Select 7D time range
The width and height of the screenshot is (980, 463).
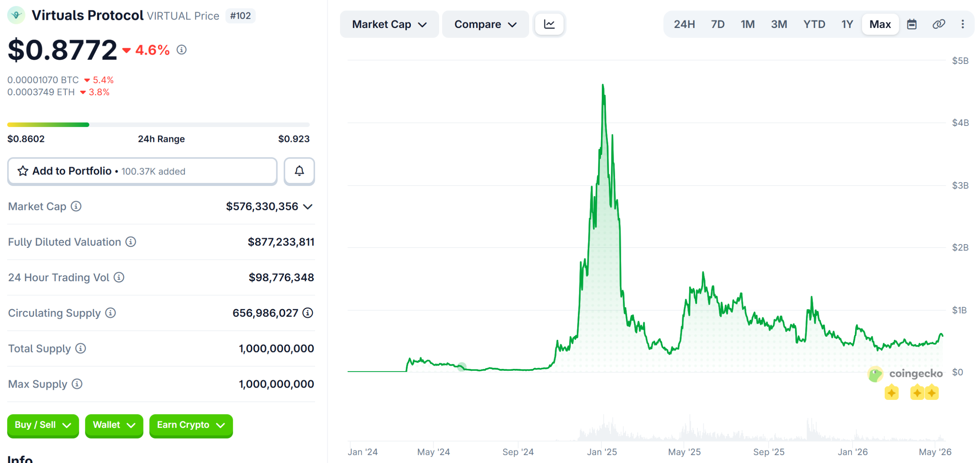717,24
